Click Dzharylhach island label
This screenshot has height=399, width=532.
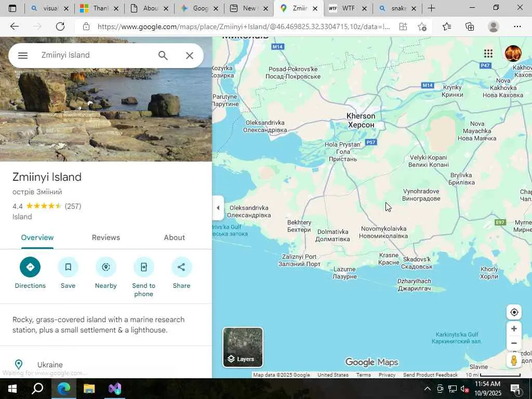point(414,285)
